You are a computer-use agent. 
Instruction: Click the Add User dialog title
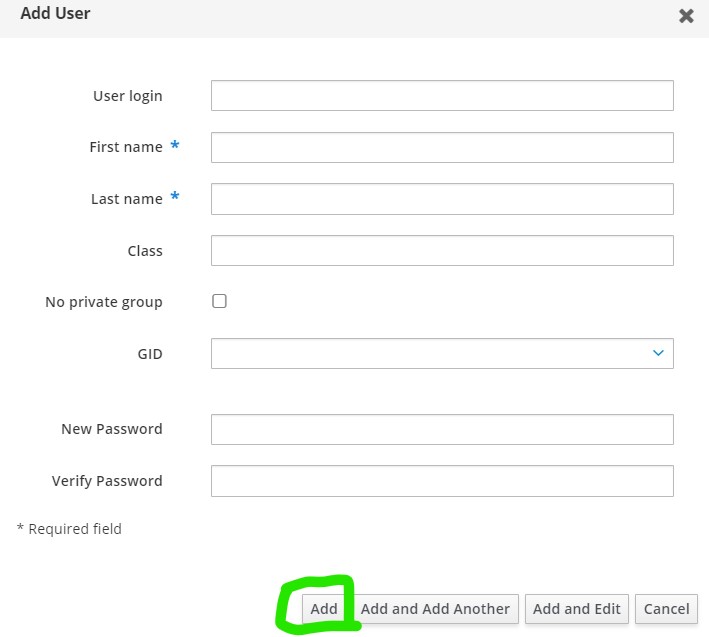pos(55,13)
